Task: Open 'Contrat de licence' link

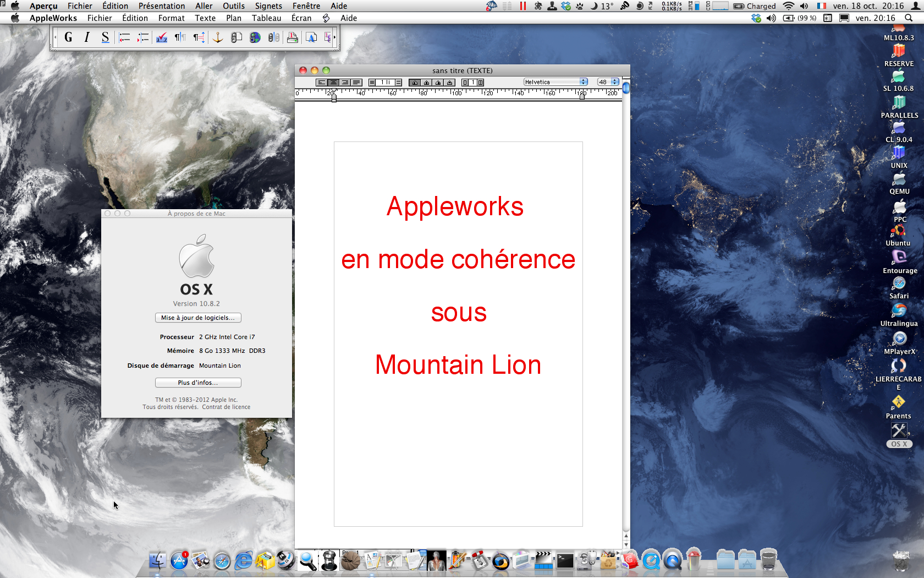Action: [226, 407]
